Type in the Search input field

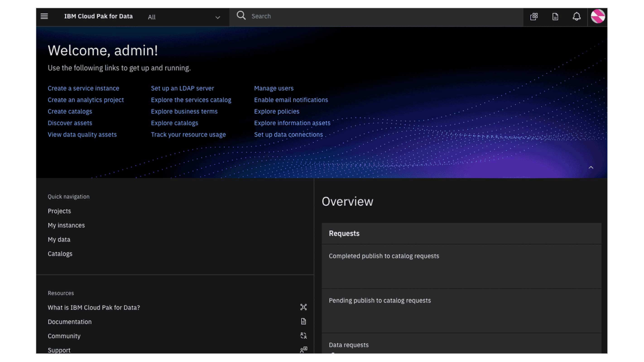(x=375, y=16)
